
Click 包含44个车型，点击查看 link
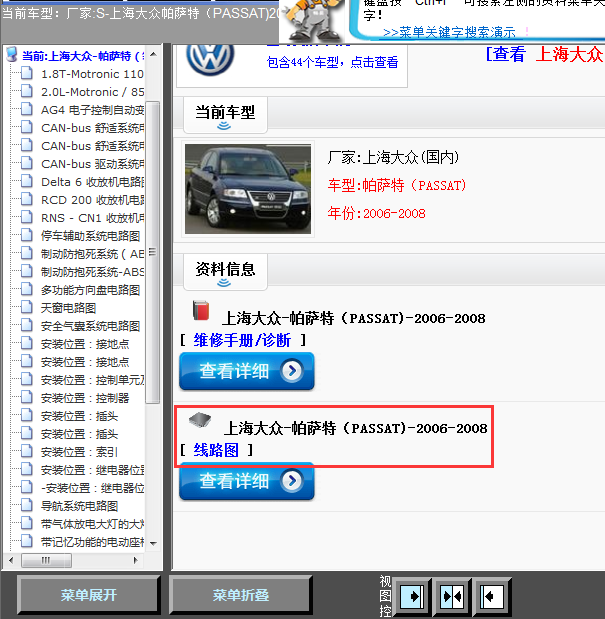click(x=332, y=62)
